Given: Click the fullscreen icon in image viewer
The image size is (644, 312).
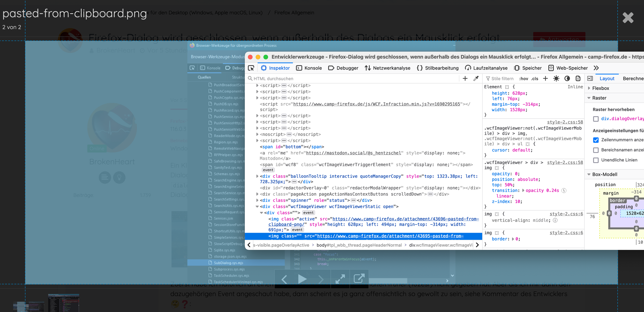Looking at the screenshot, I should click(x=340, y=279).
